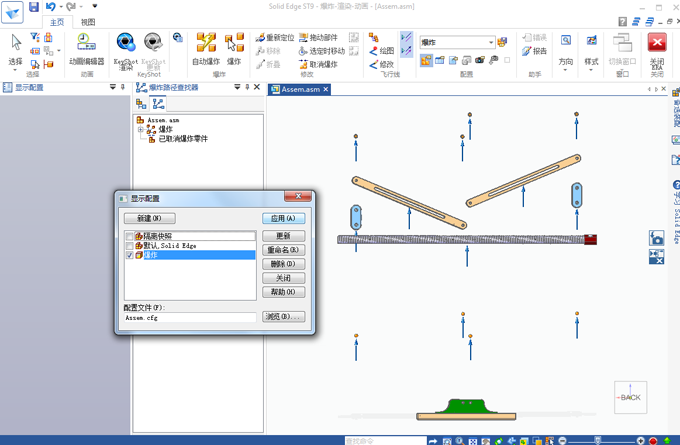680x445 pixels.
Task: Click the 自动爆炸 (auto explode) icon
Action: point(206,47)
